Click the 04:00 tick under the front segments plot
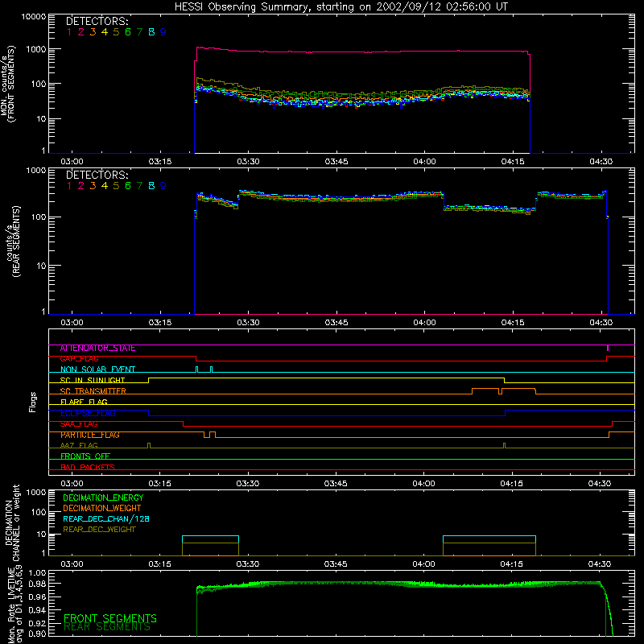The width and height of the screenshot is (644, 644). 425,162
